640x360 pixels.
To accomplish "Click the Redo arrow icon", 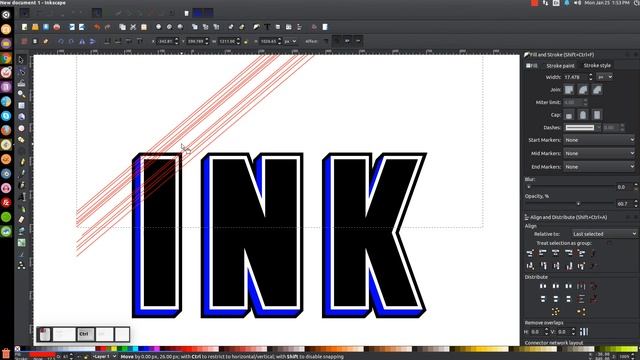I will click(108, 27).
